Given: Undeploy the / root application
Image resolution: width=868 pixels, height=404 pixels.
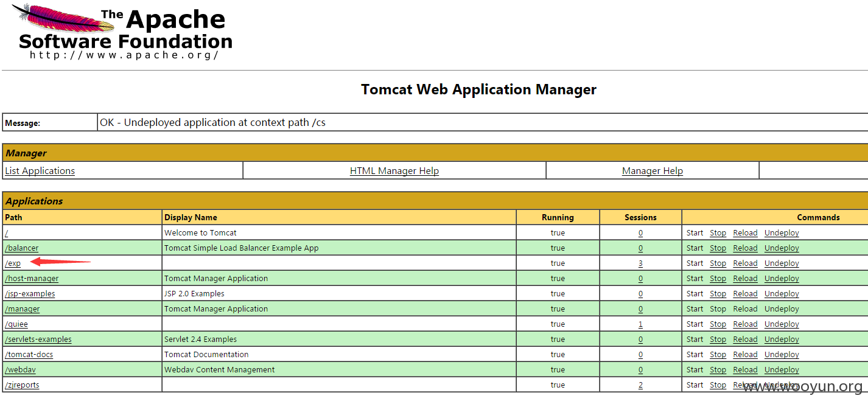Looking at the screenshot, I should pyautogui.click(x=782, y=233).
